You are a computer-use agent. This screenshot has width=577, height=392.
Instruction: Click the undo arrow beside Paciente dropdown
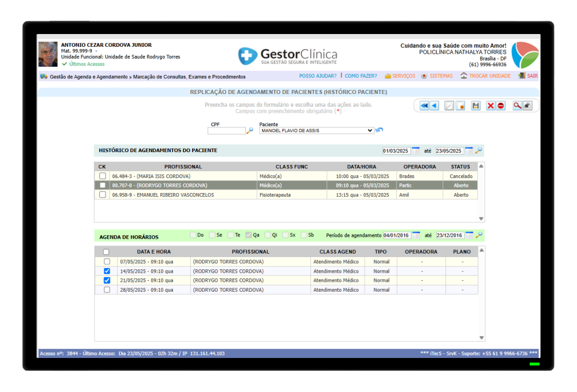(x=380, y=130)
